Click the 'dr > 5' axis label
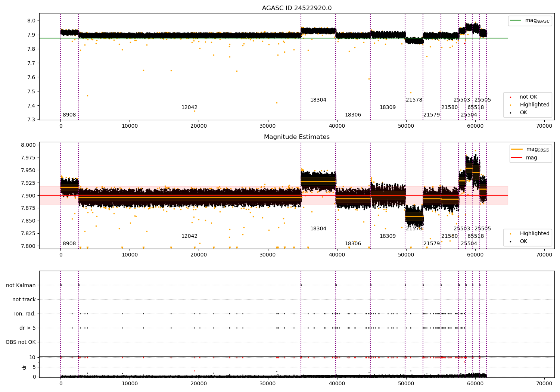560x392 pixels. point(28,328)
